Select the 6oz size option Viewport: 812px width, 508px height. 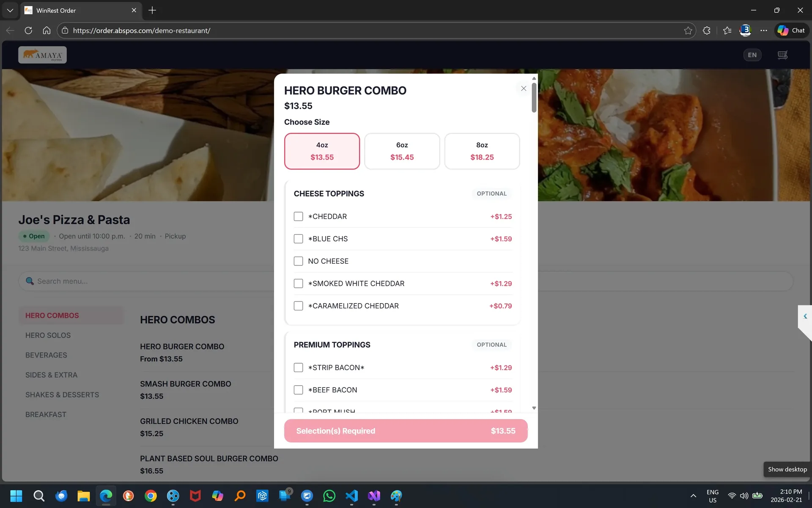coord(402,151)
